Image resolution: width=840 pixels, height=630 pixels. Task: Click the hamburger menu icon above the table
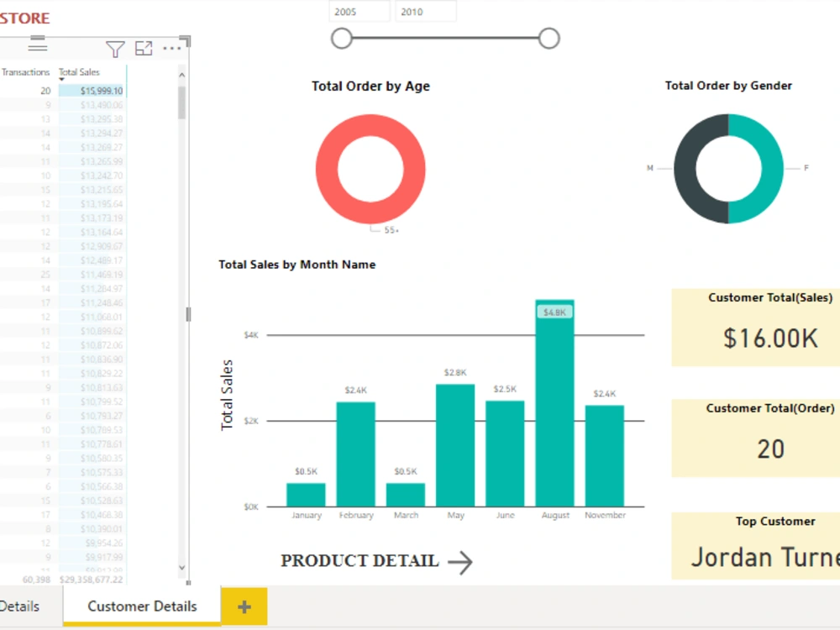pos(37,46)
